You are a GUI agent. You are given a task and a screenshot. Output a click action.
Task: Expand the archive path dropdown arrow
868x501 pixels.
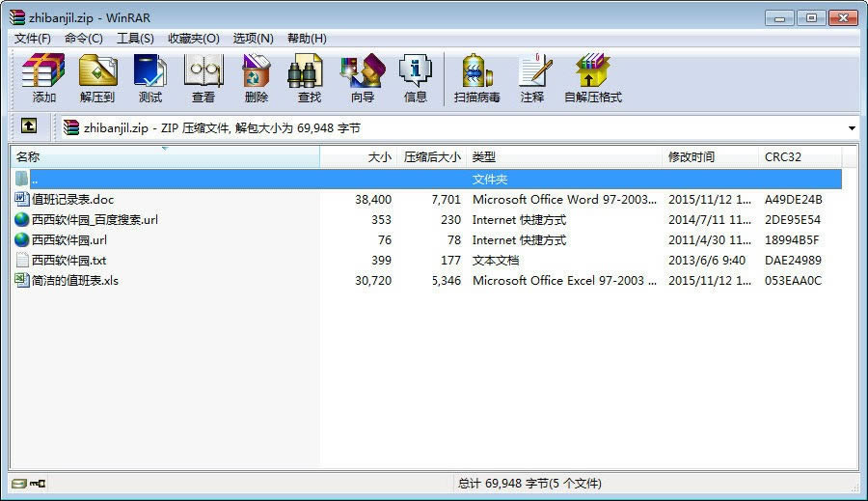click(852, 127)
